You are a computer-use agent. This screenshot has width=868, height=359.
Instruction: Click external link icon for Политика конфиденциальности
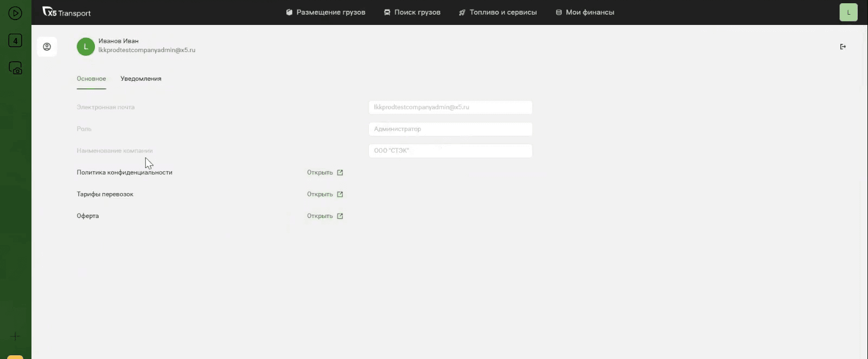coord(340,172)
